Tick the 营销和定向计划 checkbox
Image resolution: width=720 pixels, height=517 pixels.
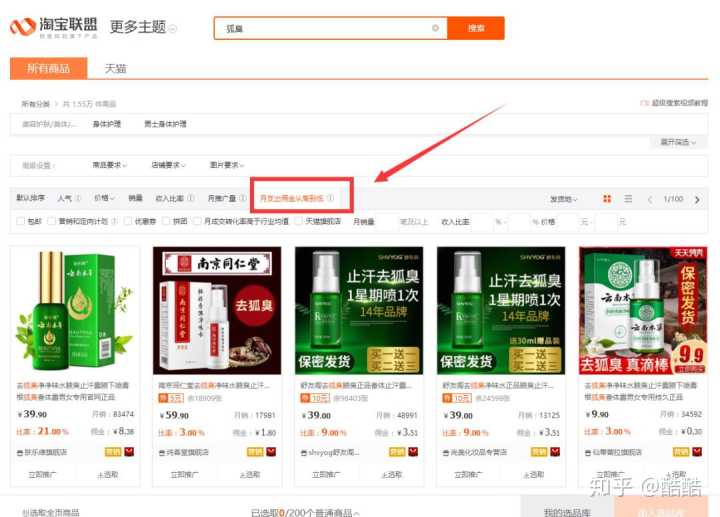pyautogui.click(x=51, y=221)
